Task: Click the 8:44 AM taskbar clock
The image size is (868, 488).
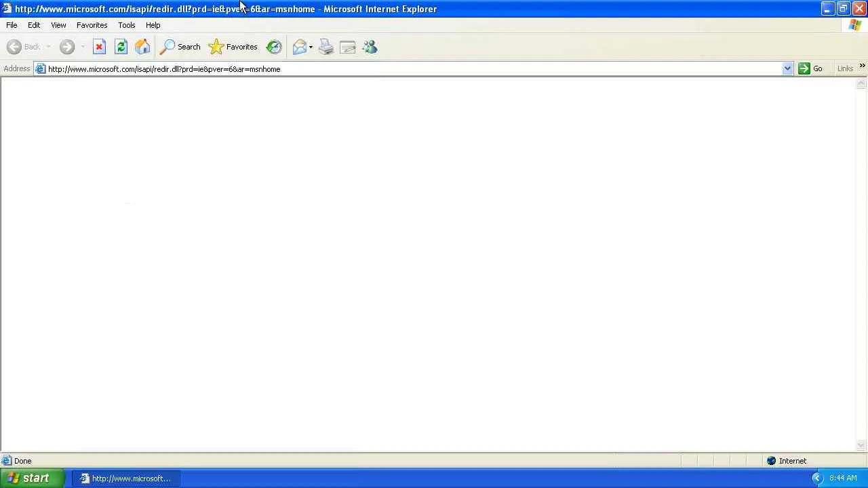Action: point(843,479)
